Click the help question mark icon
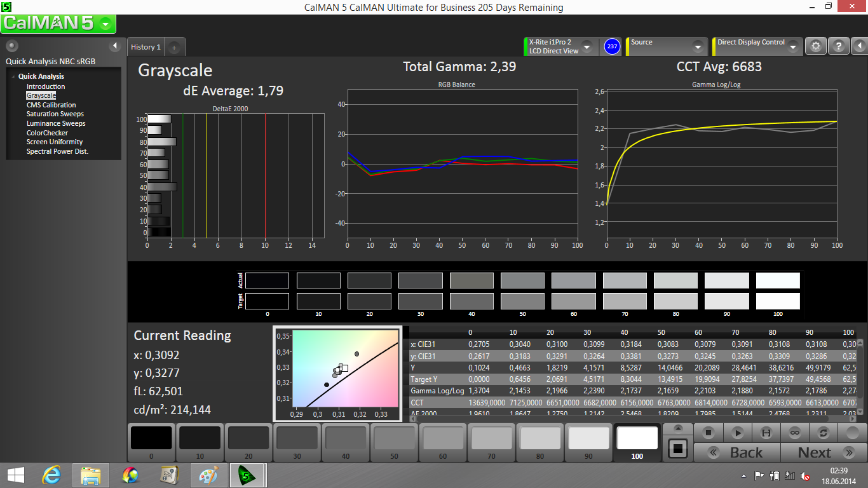This screenshot has width=868, height=488. pos(838,46)
